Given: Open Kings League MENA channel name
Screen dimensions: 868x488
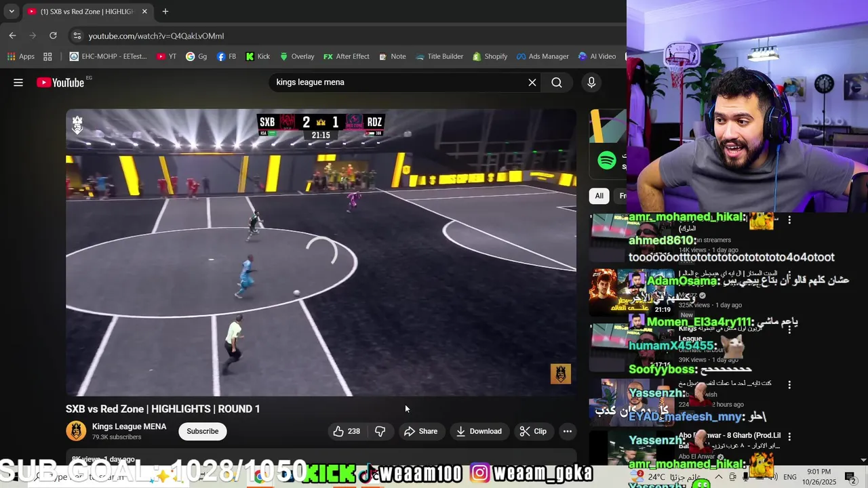Looking at the screenshot, I should tap(129, 426).
